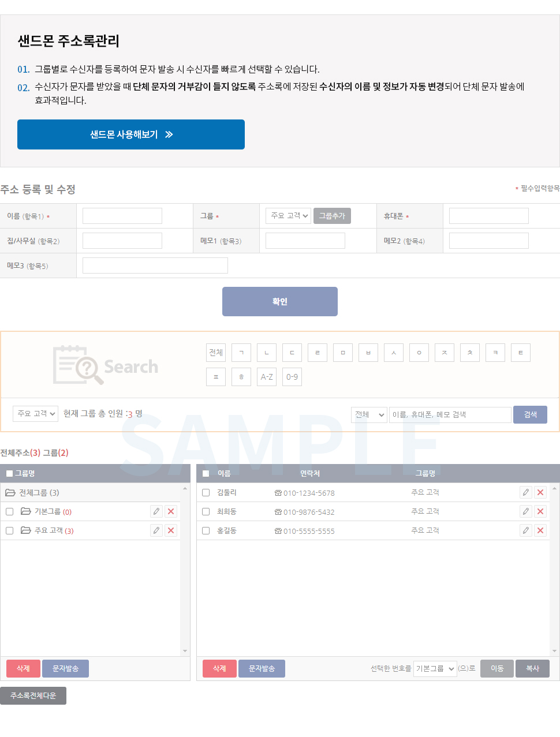This screenshot has width=560, height=737.
Task: Click the phone icon beside 010-1234-5678
Action: coord(278,493)
